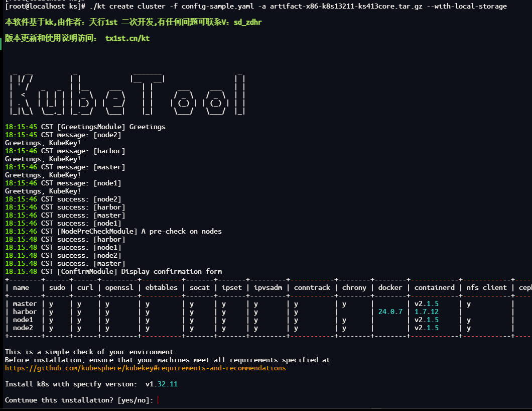
Task: Click the '[GreetingsModule] Greetings' log line
Action: 85,127
